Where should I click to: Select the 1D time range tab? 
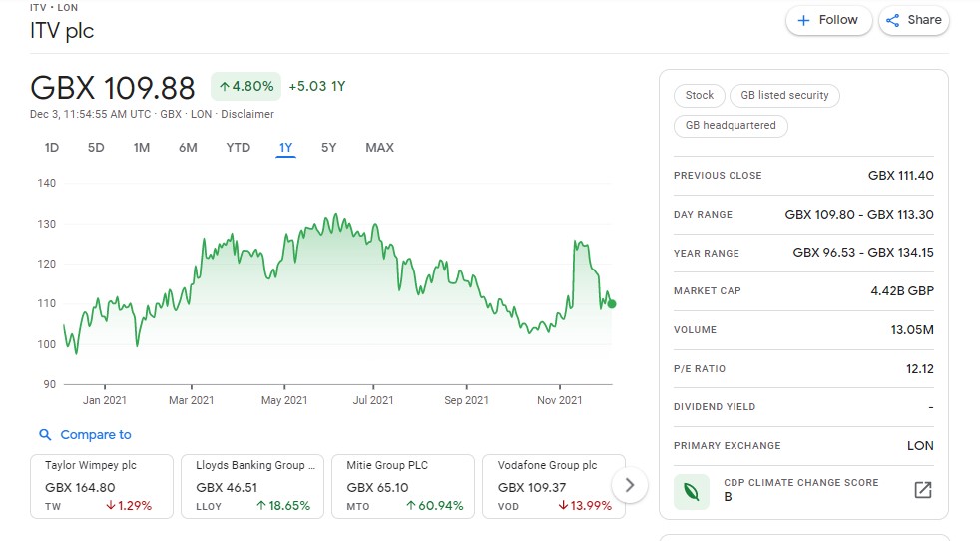pyautogui.click(x=51, y=148)
